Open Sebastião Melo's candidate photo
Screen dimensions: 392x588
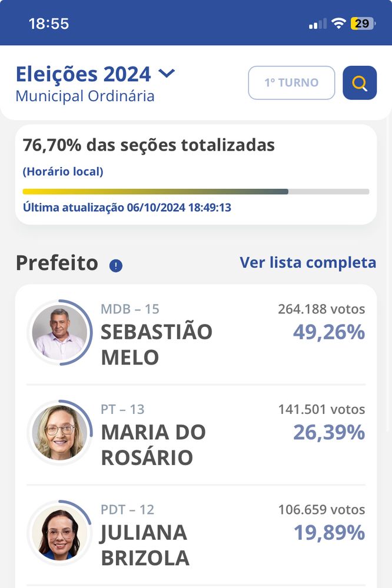[x=59, y=333]
